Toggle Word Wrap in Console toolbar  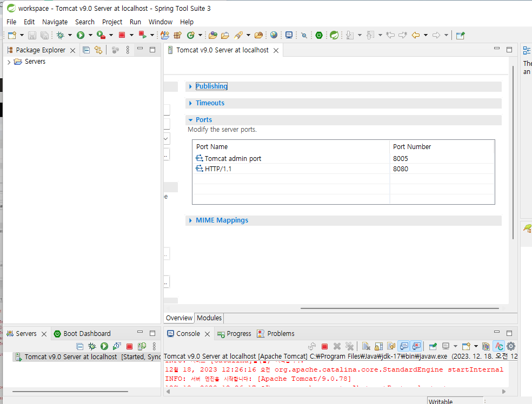coord(391,346)
